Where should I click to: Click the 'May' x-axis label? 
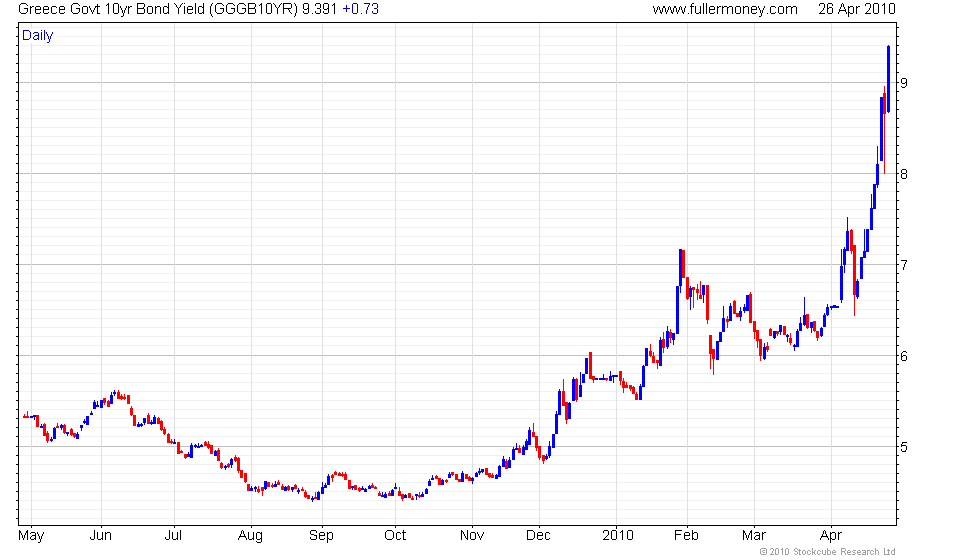coord(31,536)
